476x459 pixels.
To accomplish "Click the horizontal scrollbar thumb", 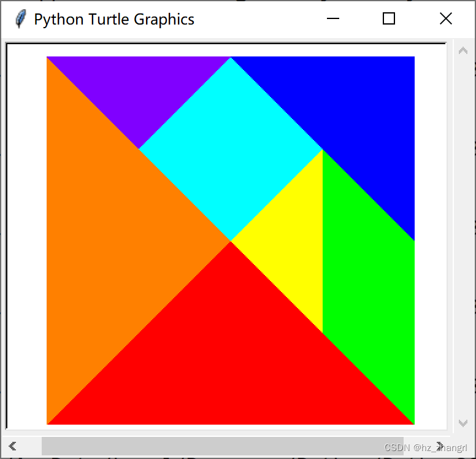I will [x=223, y=446].
